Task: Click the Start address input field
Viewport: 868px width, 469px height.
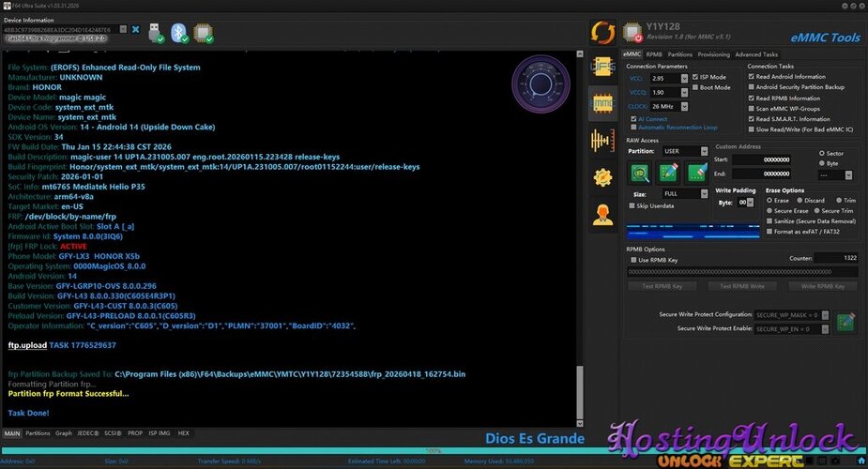Action: pyautogui.click(x=762, y=159)
